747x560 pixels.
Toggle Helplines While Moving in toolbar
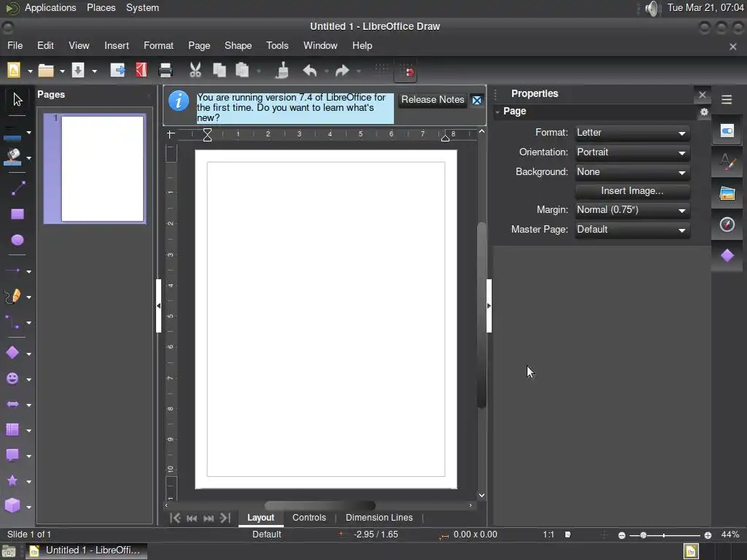pos(406,71)
